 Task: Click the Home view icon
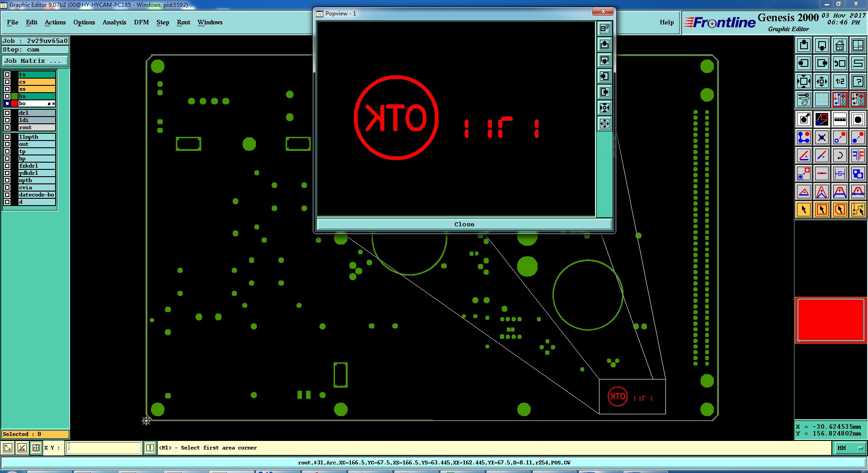click(840, 45)
